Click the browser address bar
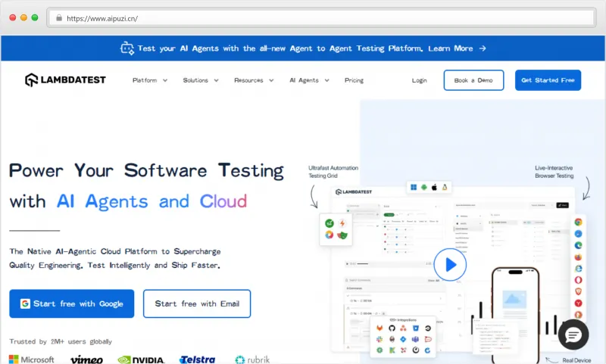The image size is (606, 364). [x=303, y=17]
